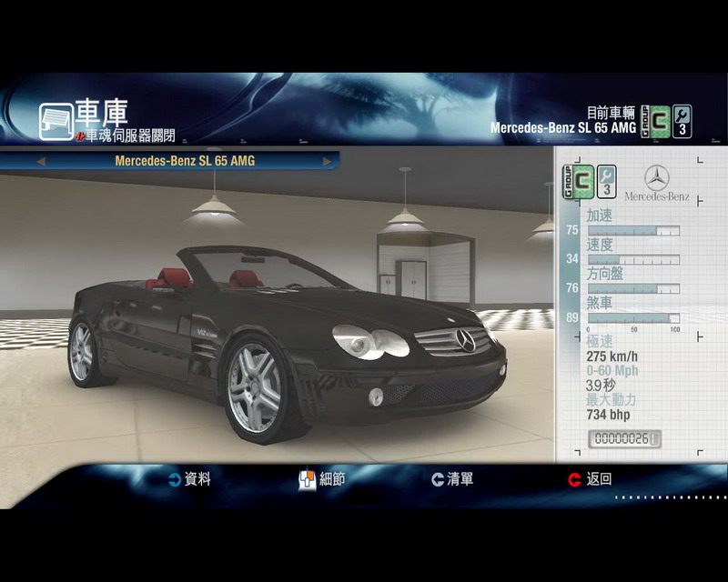Click the Mercedes-Benz star logo
The width and height of the screenshot is (728, 582).
(x=656, y=177)
